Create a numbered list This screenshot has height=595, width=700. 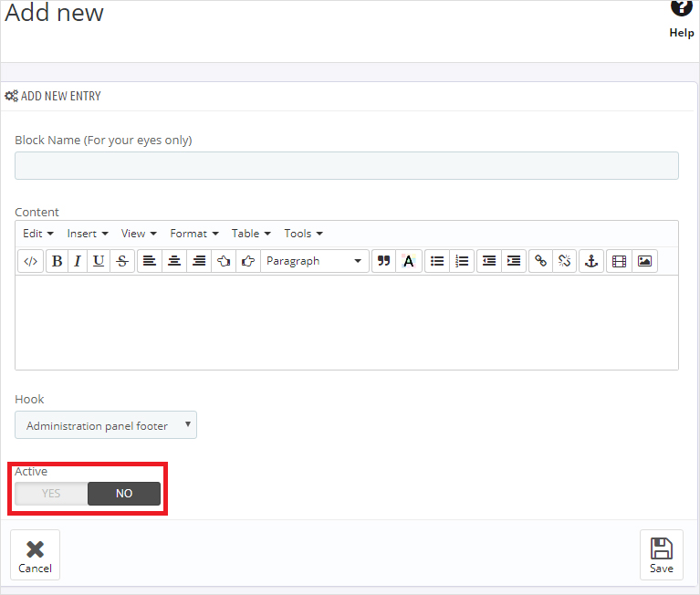tap(463, 261)
